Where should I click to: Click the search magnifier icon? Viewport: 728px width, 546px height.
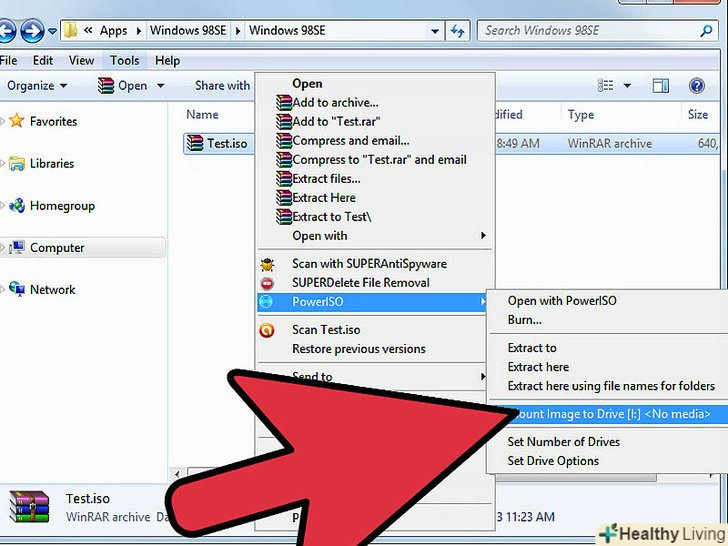tap(706, 31)
